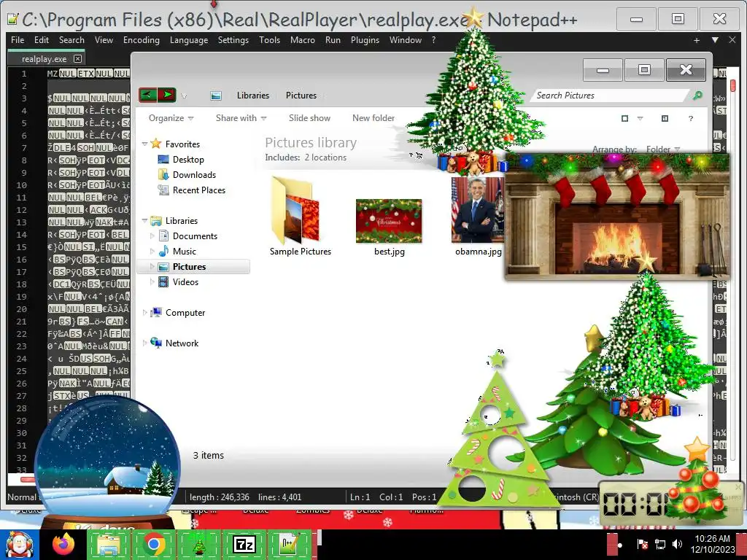Open the File menu in Notepad++
Screen dimensions: 747x560
point(18,40)
